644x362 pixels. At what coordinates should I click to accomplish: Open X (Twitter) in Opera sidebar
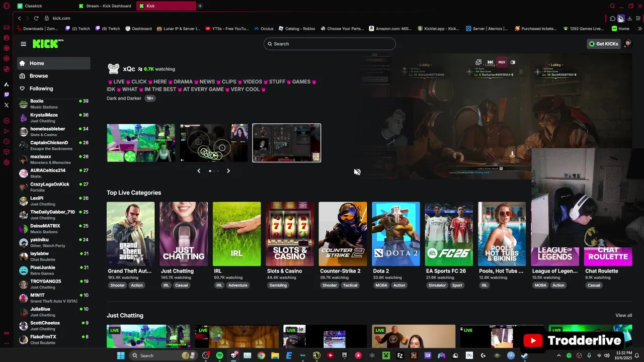(x=7, y=105)
